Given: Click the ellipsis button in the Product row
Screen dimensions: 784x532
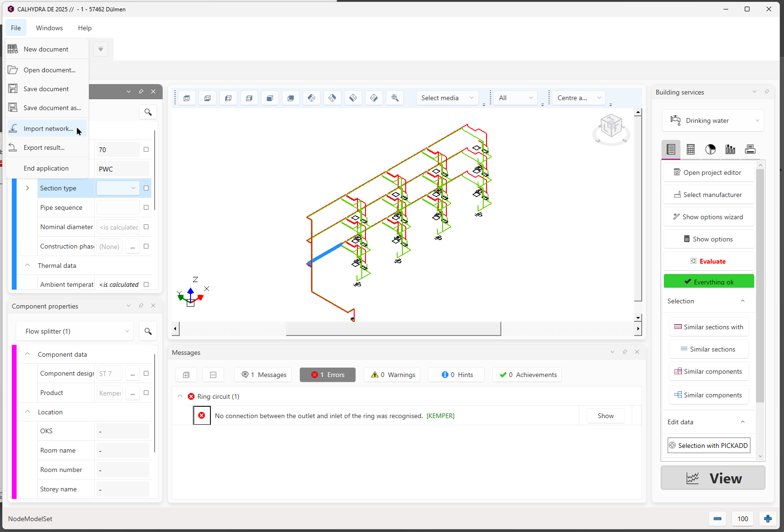Looking at the screenshot, I should click(132, 393).
